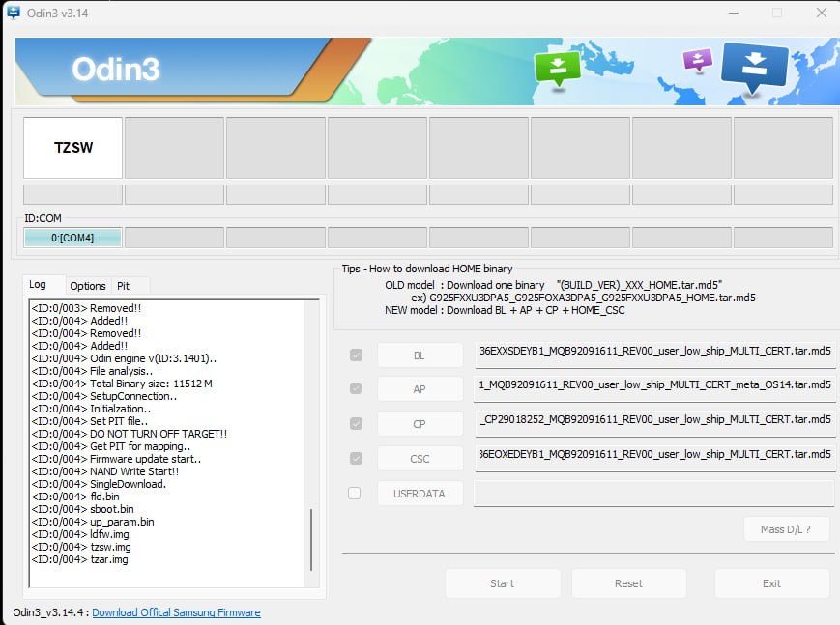Viewport: 840px width, 625px height.
Task: Click the Odin3 app icon in title bar
Action: click(x=13, y=13)
